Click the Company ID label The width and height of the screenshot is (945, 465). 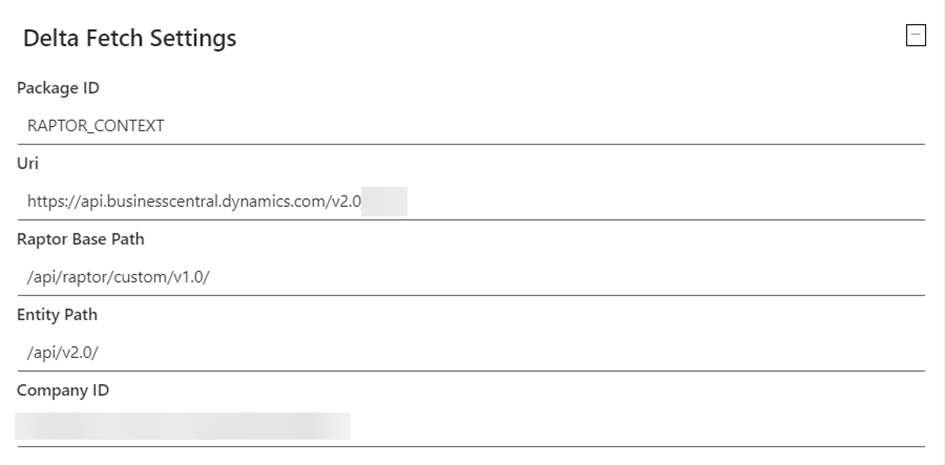63,390
